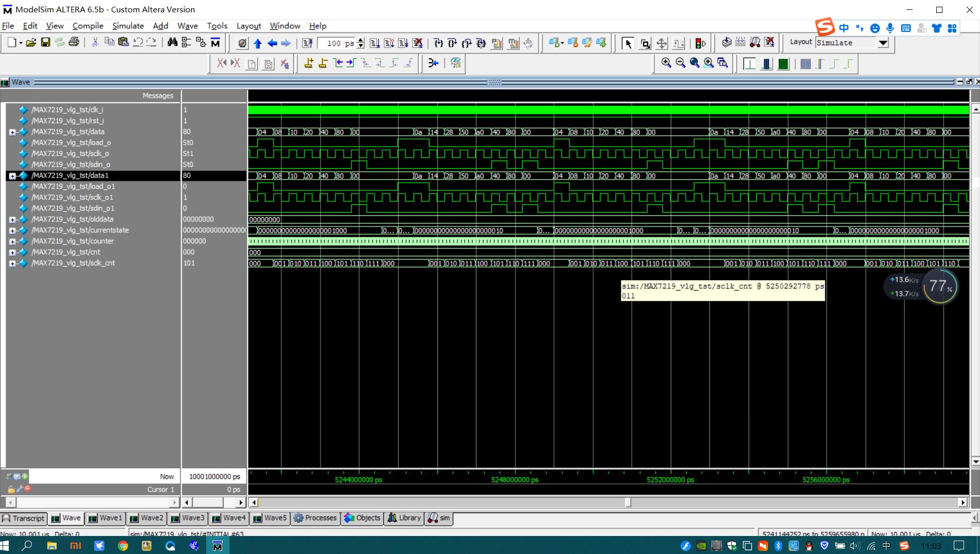
Task: Click the Zoom Full icon
Action: coord(694,63)
